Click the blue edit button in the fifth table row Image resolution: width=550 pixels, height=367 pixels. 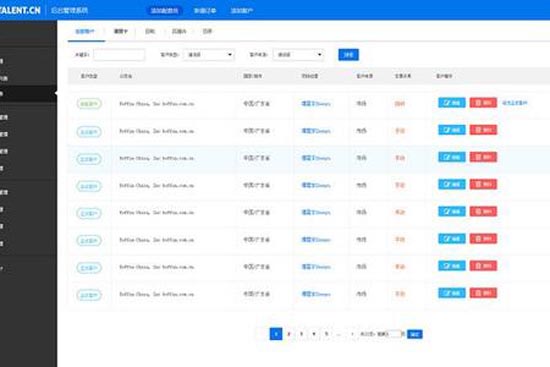click(452, 212)
